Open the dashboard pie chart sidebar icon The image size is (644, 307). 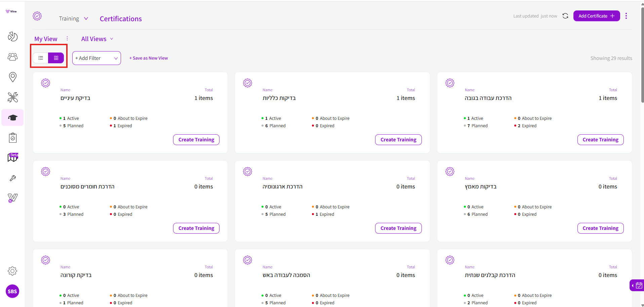pos(13,36)
